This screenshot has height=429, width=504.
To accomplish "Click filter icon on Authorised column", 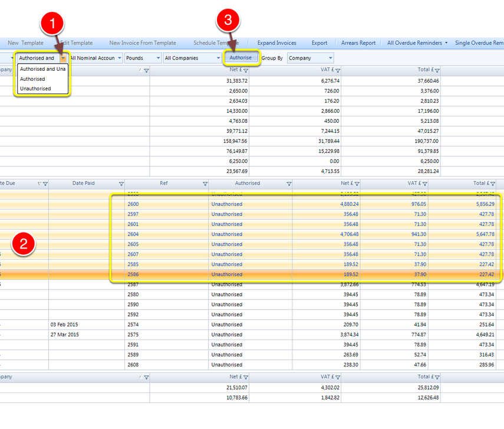I will [x=289, y=184].
